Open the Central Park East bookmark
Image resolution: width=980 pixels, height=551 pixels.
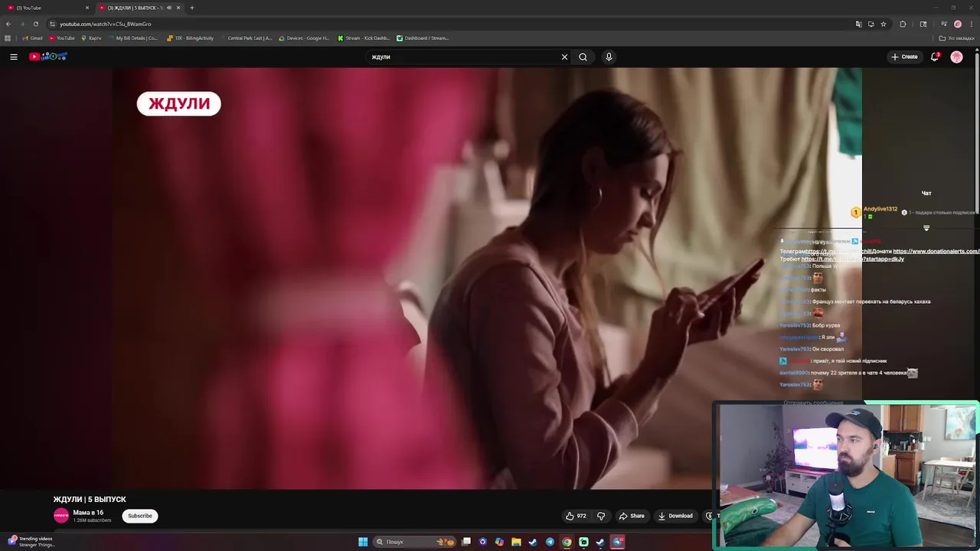(246, 38)
